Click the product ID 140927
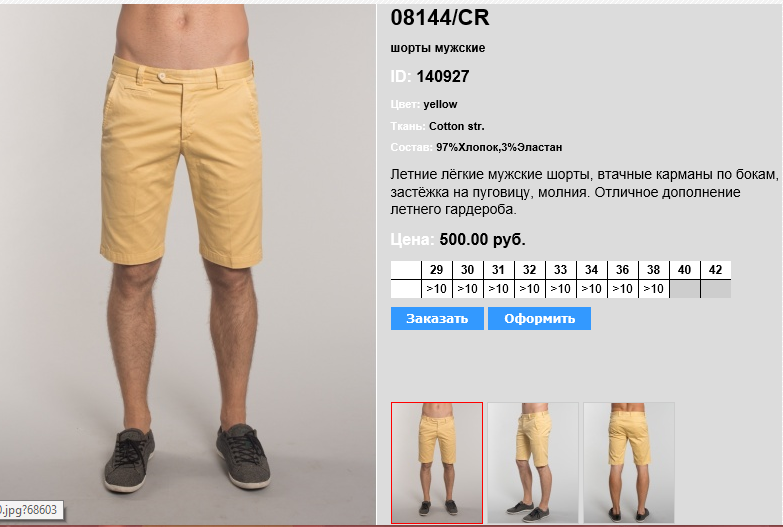The height and width of the screenshot is (527, 783). tap(442, 76)
